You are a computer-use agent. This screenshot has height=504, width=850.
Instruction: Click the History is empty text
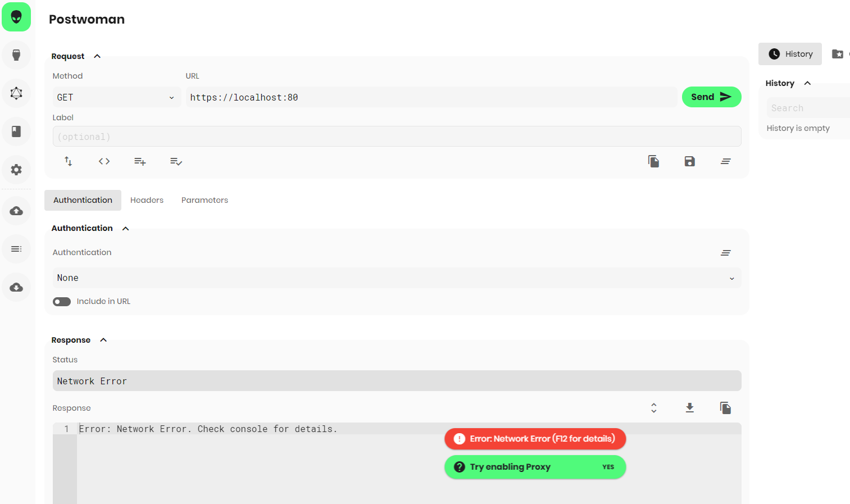798,128
